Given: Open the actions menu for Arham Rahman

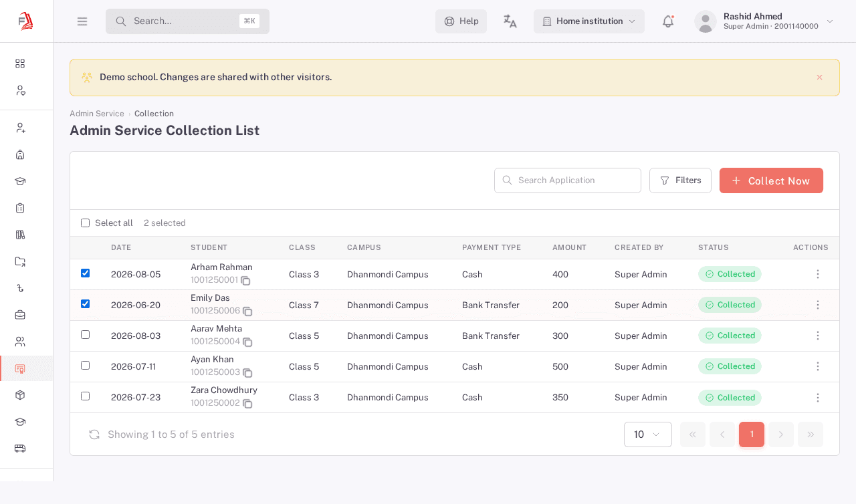Looking at the screenshot, I should (x=817, y=274).
